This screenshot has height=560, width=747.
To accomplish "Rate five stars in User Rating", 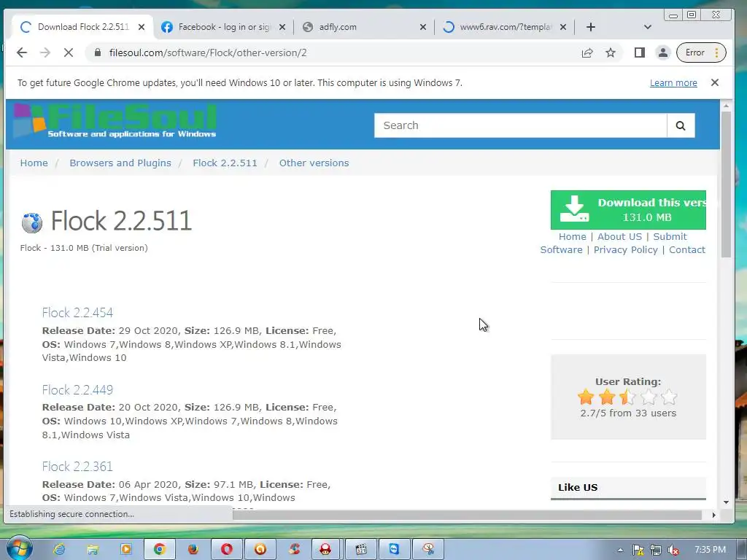I will [670, 397].
